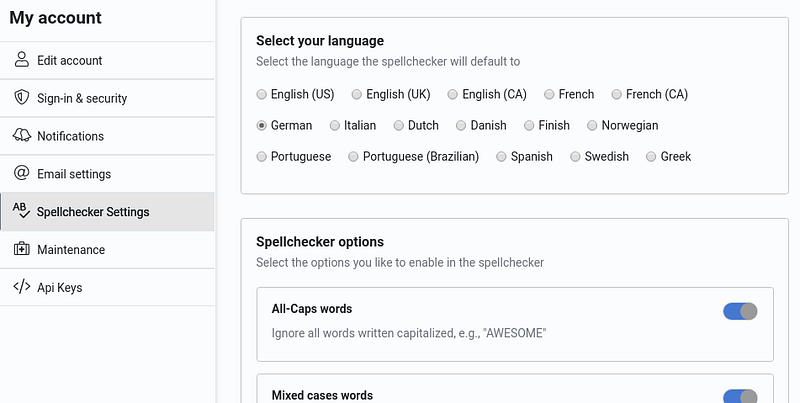Image resolution: width=800 pixels, height=403 pixels.
Task: Toggle the Mixed cases words switch
Action: tap(740, 397)
